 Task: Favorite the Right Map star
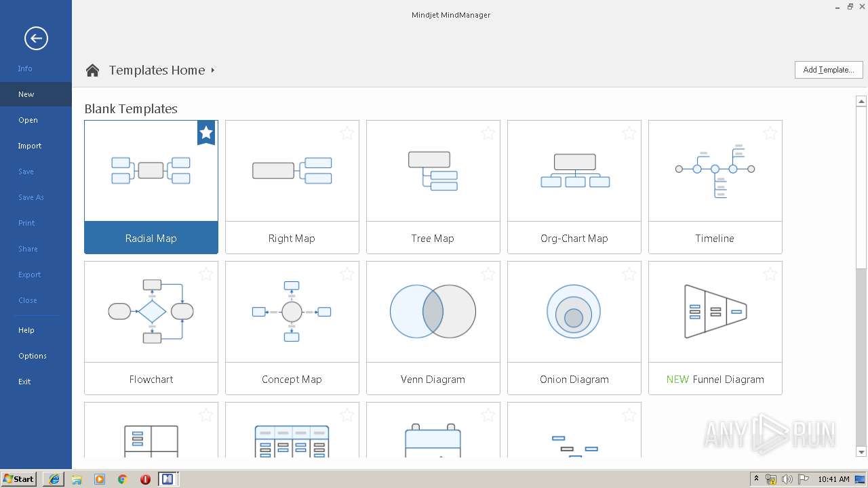tap(347, 134)
